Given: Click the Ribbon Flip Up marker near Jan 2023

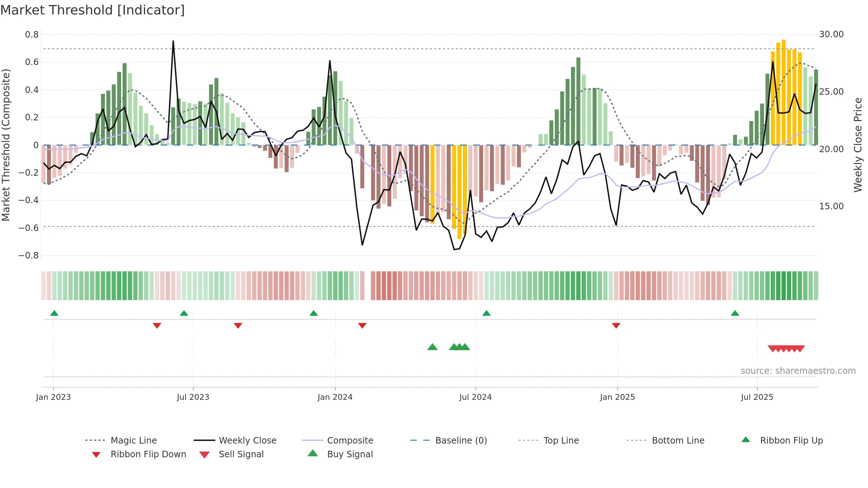Looking at the screenshot, I should pyautogui.click(x=54, y=313).
